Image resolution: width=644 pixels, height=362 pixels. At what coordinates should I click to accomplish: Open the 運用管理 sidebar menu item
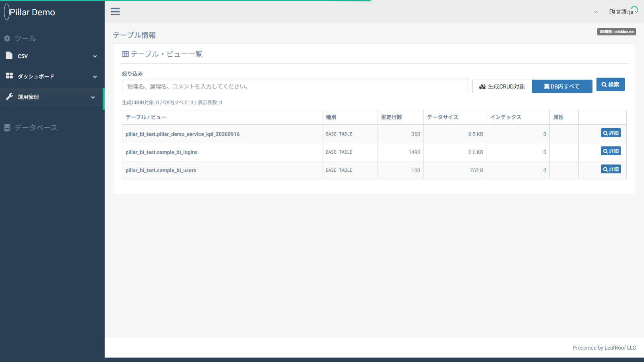52,97
